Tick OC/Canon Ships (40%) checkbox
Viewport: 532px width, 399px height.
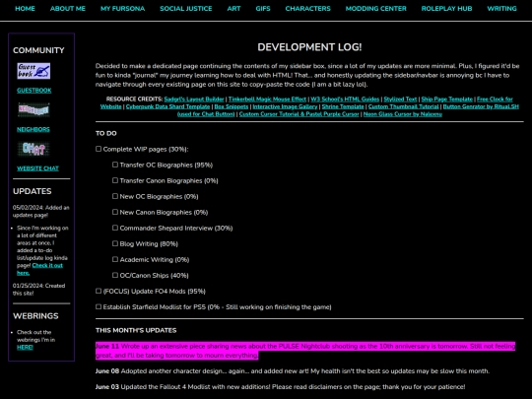click(x=115, y=275)
